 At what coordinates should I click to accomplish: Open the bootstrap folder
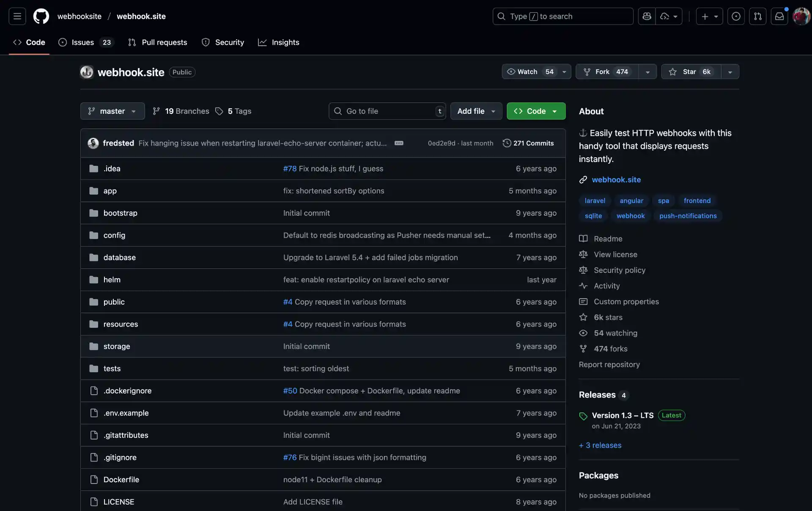click(x=120, y=213)
